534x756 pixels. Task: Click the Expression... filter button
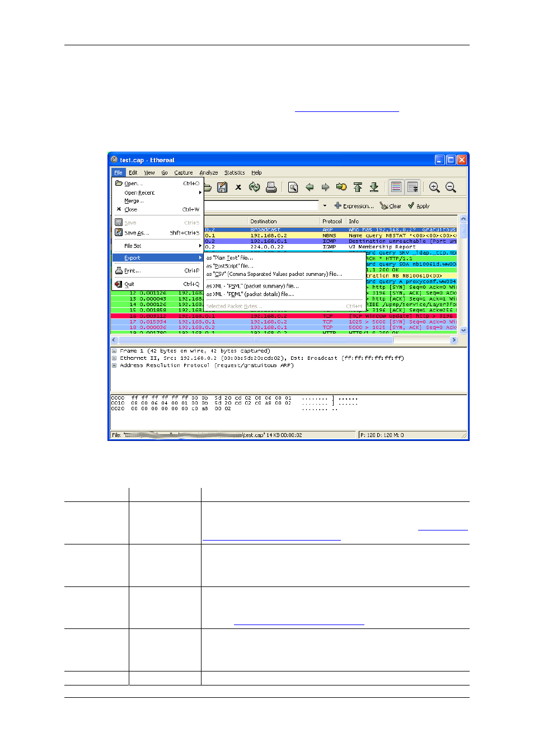354,206
